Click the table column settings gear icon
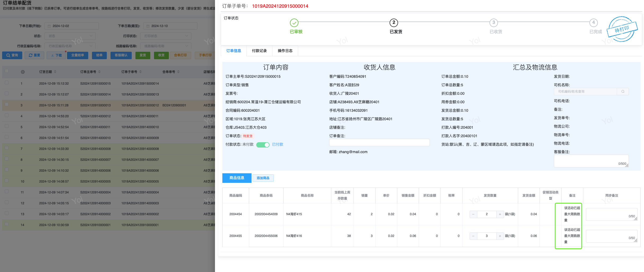This screenshot has width=644, height=272. [23, 72]
